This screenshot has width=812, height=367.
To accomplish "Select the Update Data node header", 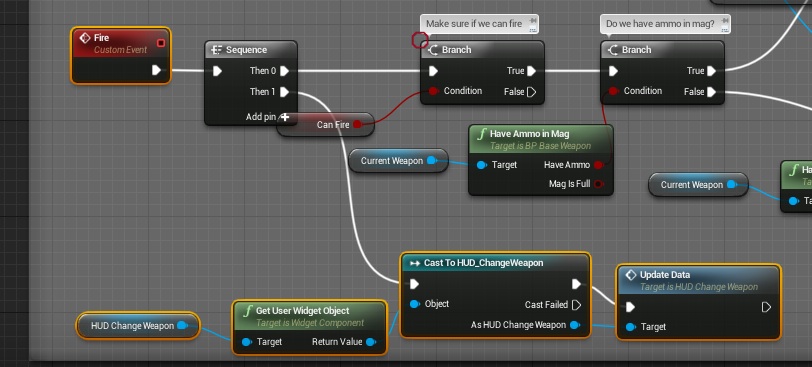I will point(699,280).
